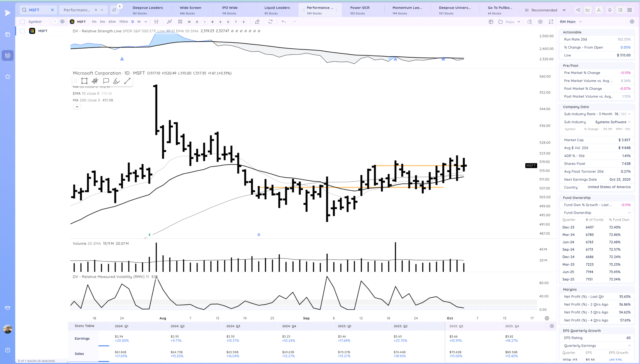Check the MSFT row checkbox

tap(22, 31)
